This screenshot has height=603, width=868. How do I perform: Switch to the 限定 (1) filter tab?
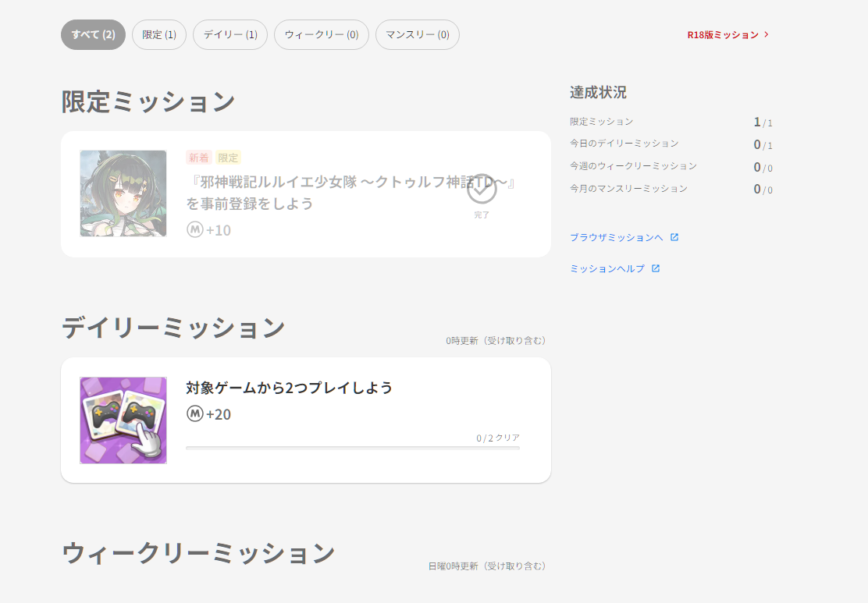click(x=159, y=34)
